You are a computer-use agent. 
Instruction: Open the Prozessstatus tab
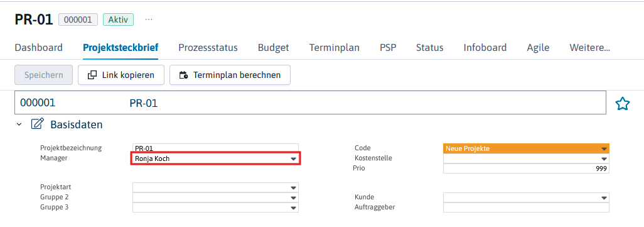coord(208,48)
